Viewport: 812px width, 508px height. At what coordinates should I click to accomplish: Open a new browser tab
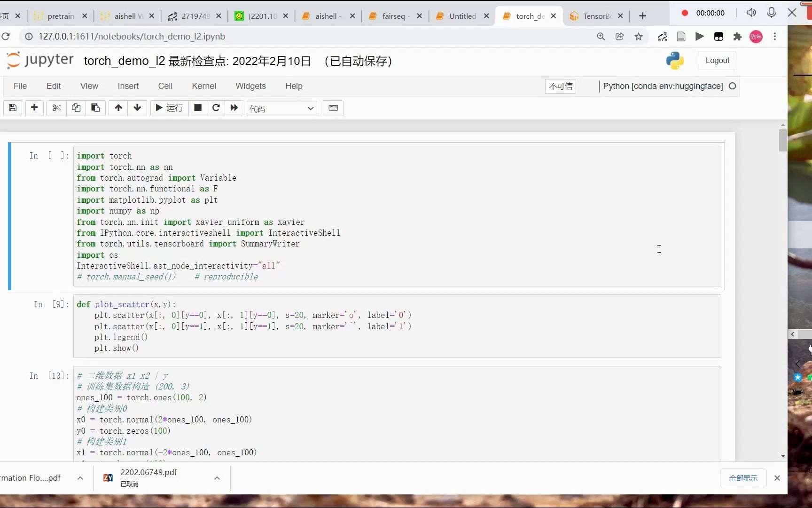642,16
